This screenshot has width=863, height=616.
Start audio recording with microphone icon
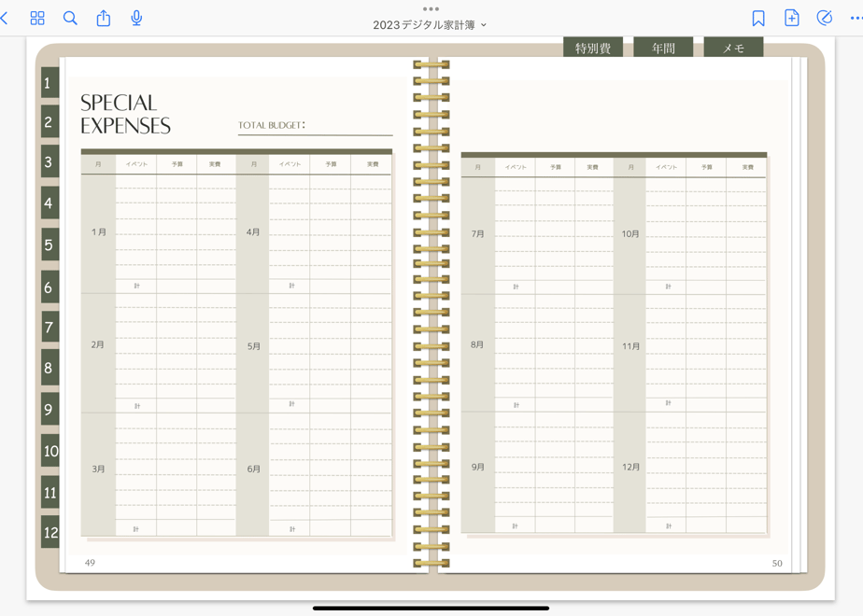click(136, 18)
